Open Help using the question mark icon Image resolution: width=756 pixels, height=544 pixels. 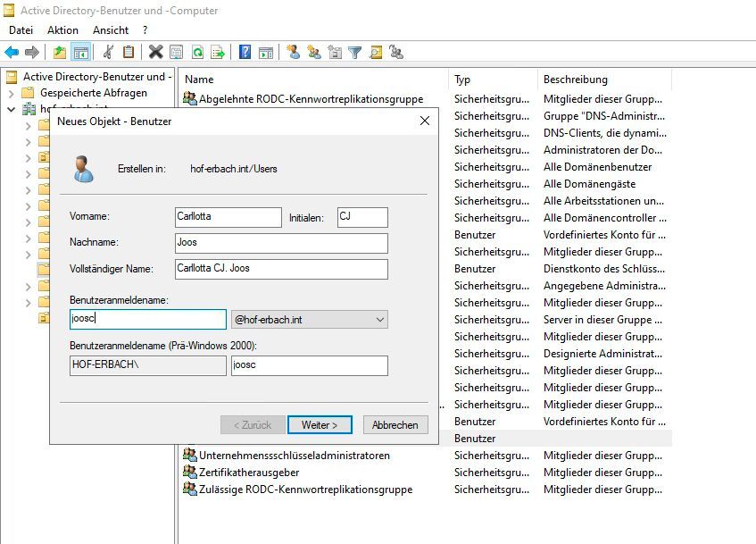click(246, 52)
